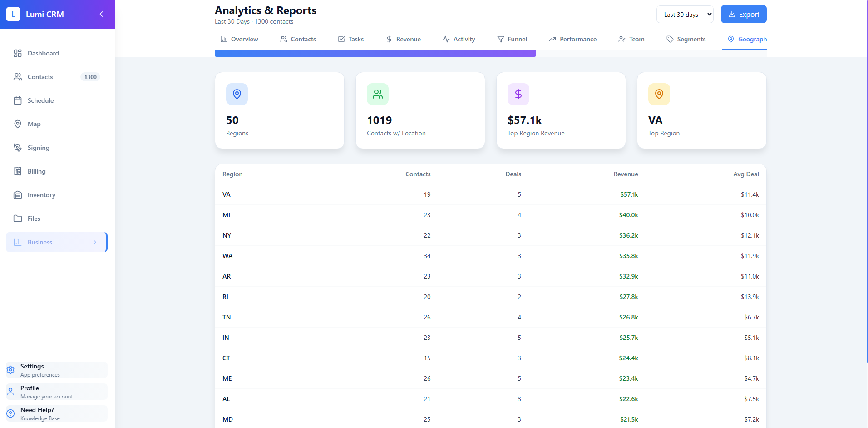The width and height of the screenshot is (868, 428).
Task: Open the Funnel report tab
Action: [512, 39]
